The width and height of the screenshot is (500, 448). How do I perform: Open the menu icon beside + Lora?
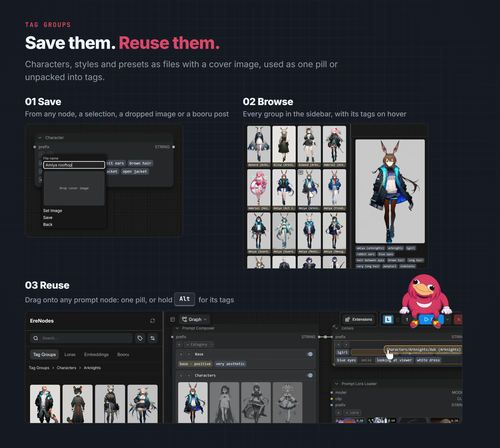tap(338, 412)
